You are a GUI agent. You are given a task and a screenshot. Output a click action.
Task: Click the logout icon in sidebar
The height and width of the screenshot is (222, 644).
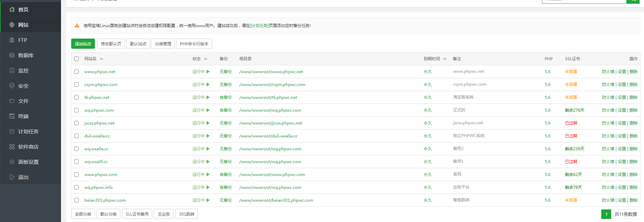12,177
